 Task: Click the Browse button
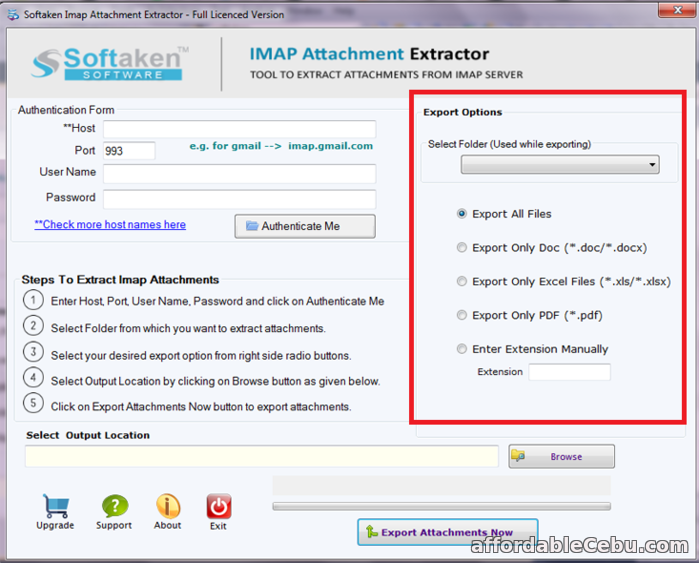tap(562, 456)
